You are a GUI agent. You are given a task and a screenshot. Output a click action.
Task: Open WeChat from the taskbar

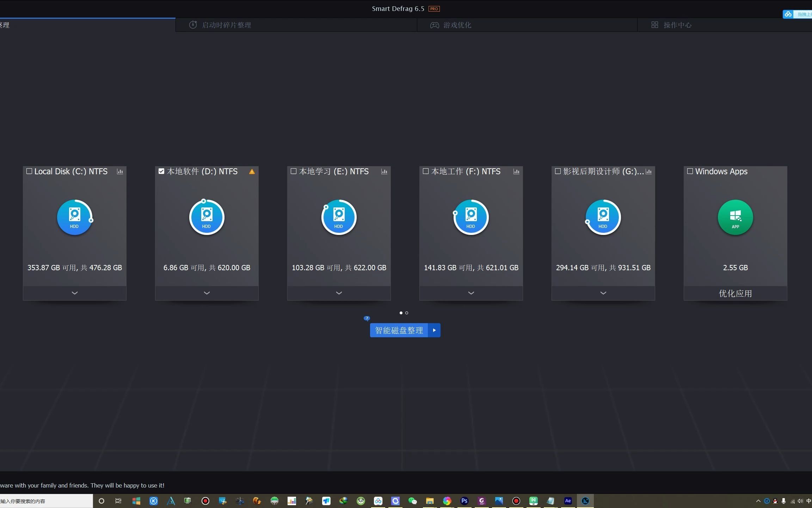[x=412, y=501]
